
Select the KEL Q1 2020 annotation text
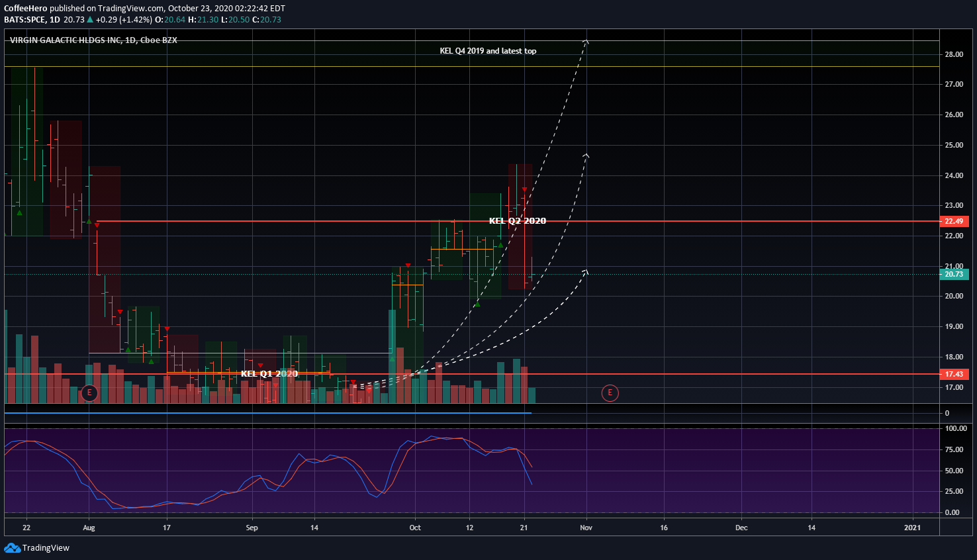point(269,374)
